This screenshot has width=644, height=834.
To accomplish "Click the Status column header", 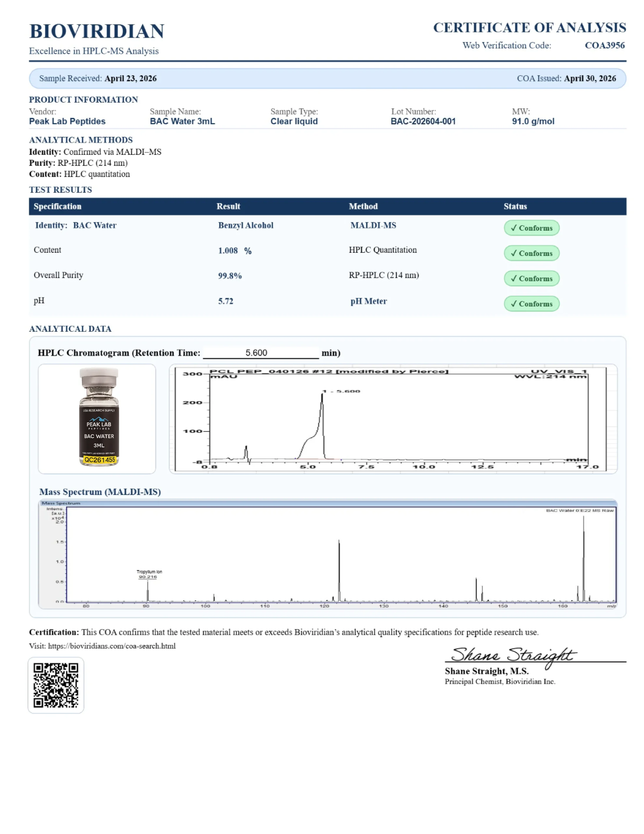I will [x=515, y=207].
